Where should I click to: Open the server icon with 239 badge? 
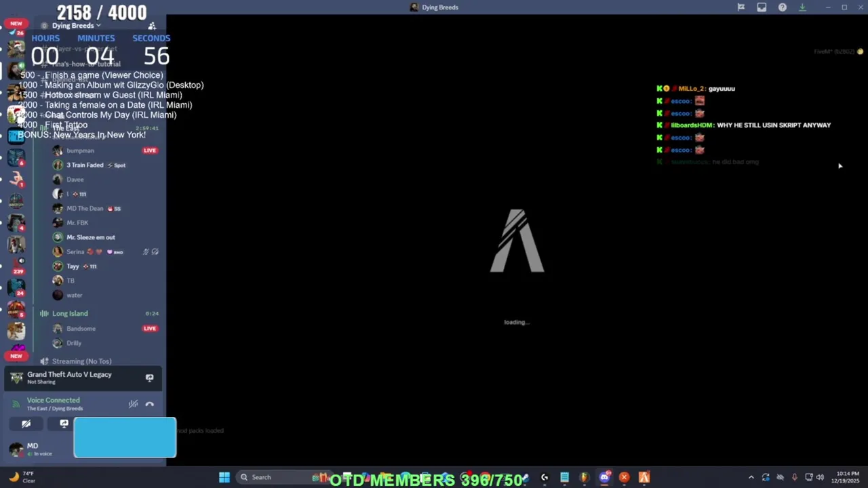click(x=16, y=265)
